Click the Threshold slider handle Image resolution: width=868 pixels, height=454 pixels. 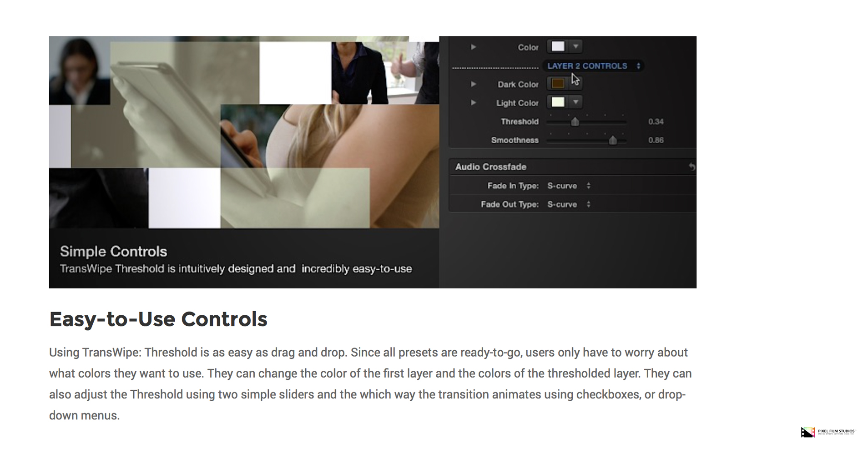[575, 121]
